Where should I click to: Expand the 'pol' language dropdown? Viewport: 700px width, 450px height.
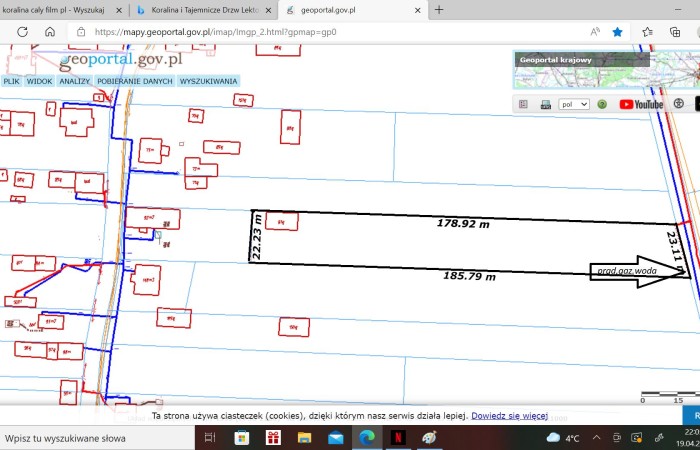coord(574,104)
